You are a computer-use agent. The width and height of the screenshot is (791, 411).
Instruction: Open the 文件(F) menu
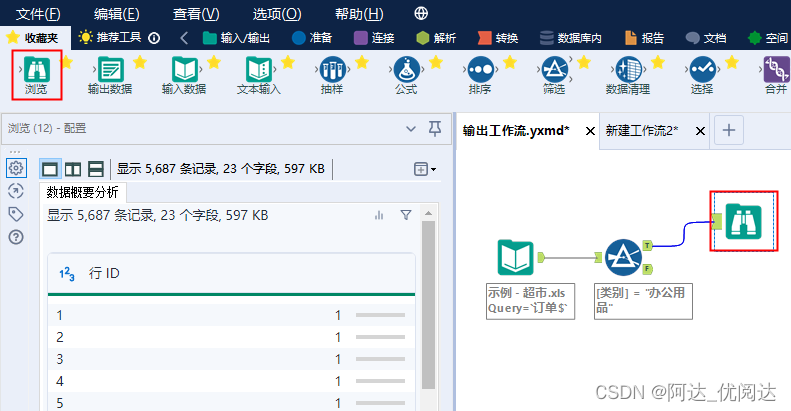[x=38, y=14]
